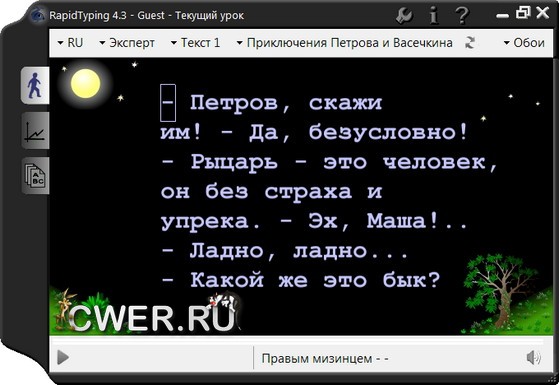Click the text 'Правым мизинцем - -' hint

325,358
